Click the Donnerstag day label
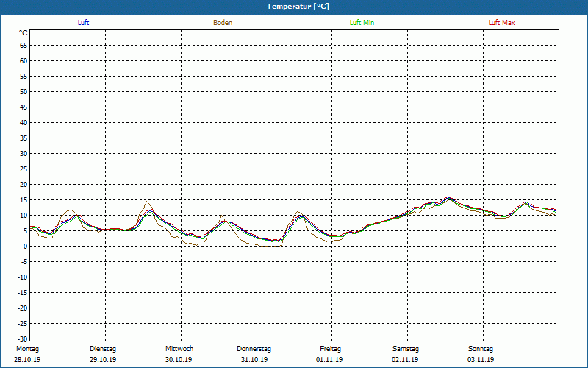The width and height of the screenshot is (588, 368). (254, 349)
